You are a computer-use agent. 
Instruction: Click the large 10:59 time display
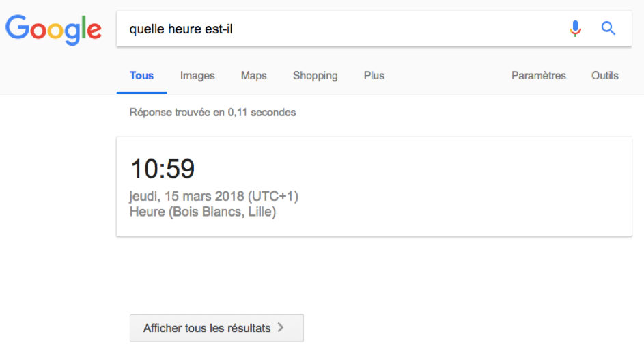click(x=163, y=169)
